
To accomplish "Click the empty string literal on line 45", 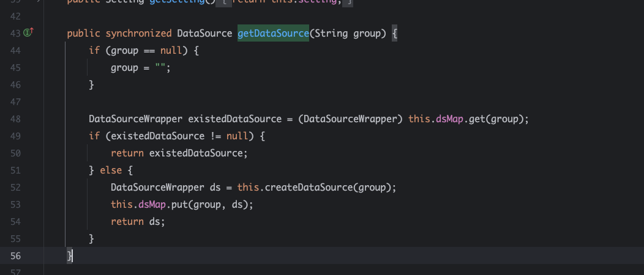I will click(x=160, y=67).
